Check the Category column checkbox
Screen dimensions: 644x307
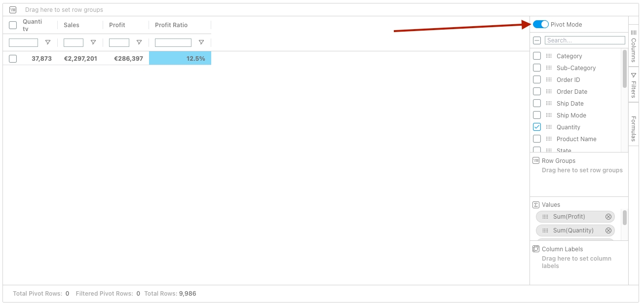click(537, 56)
